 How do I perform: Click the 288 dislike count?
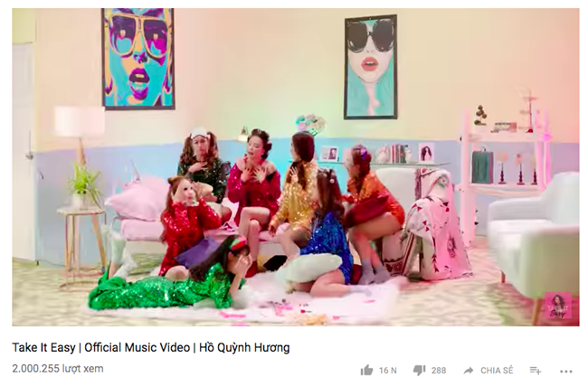[439, 371]
